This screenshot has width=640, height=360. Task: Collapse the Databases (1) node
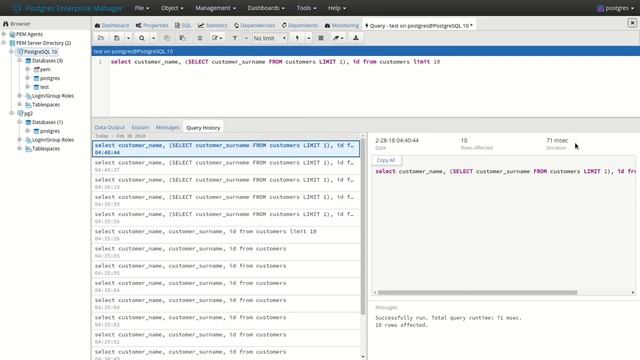point(20,122)
